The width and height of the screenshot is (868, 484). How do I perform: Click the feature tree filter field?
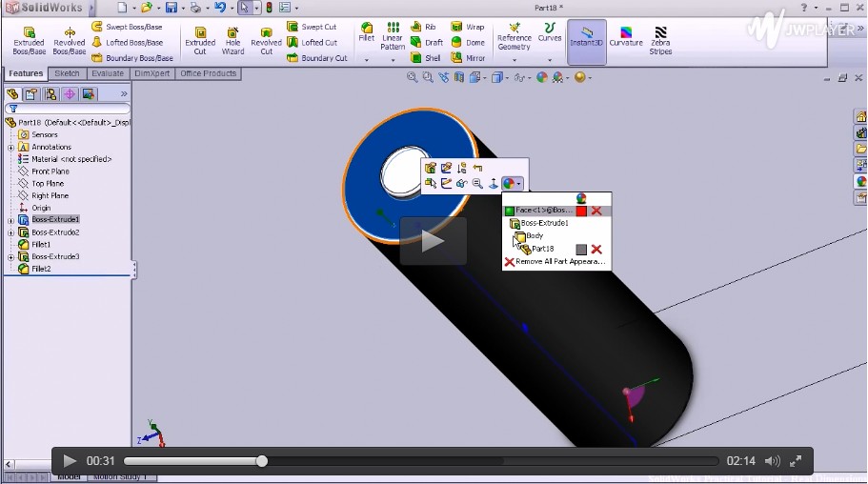coord(68,109)
